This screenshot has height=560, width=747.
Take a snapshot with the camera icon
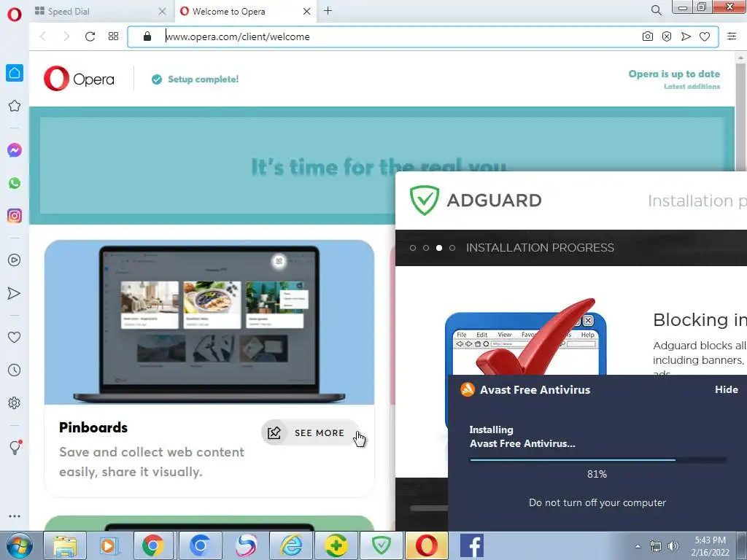point(648,36)
